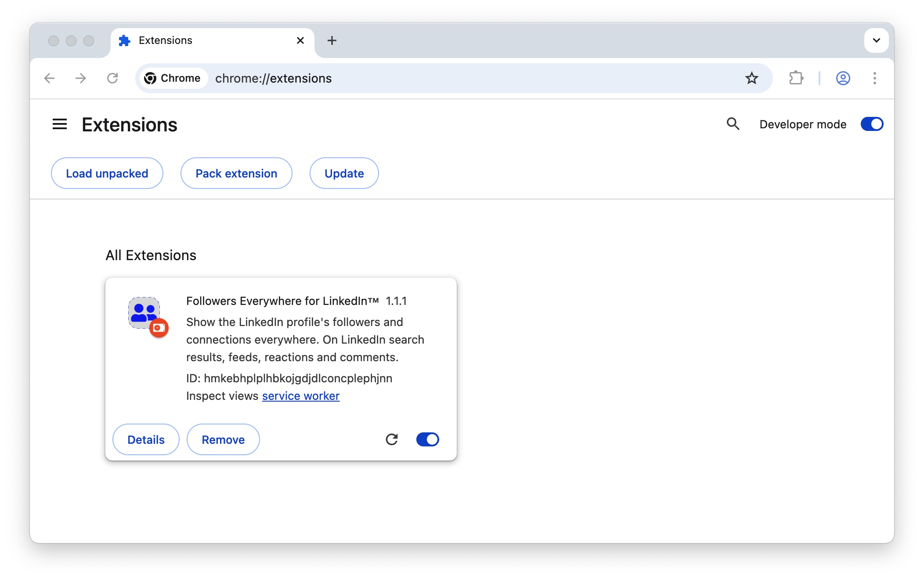Open the Extensions hamburger menu

coord(60,124)
